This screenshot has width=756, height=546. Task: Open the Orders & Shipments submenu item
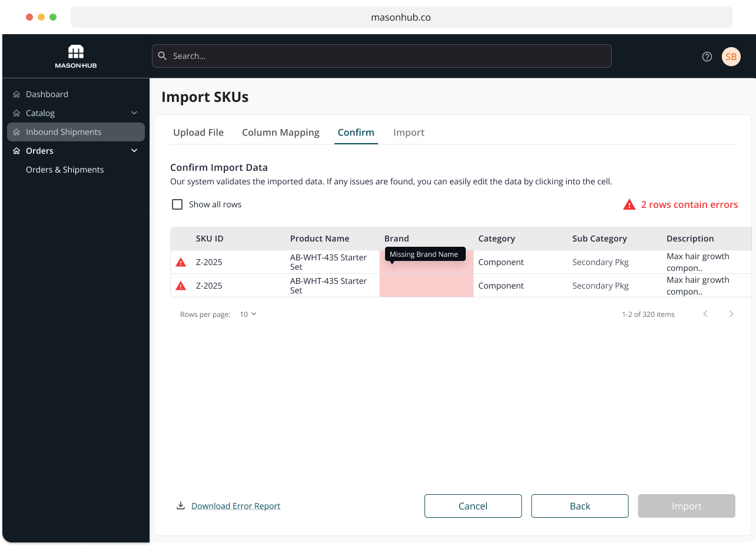[65, 170]
